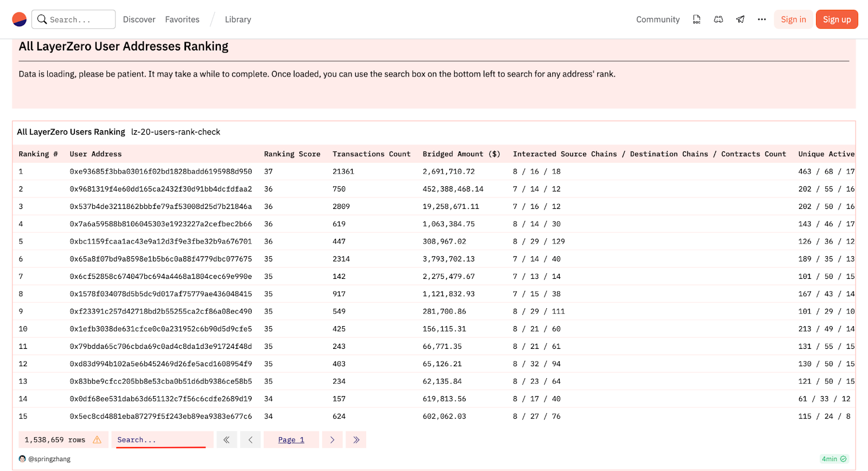The width and height of the screenshot is (868, 471).
Task: Open the Dune logo home link
Action: (19, 20)
